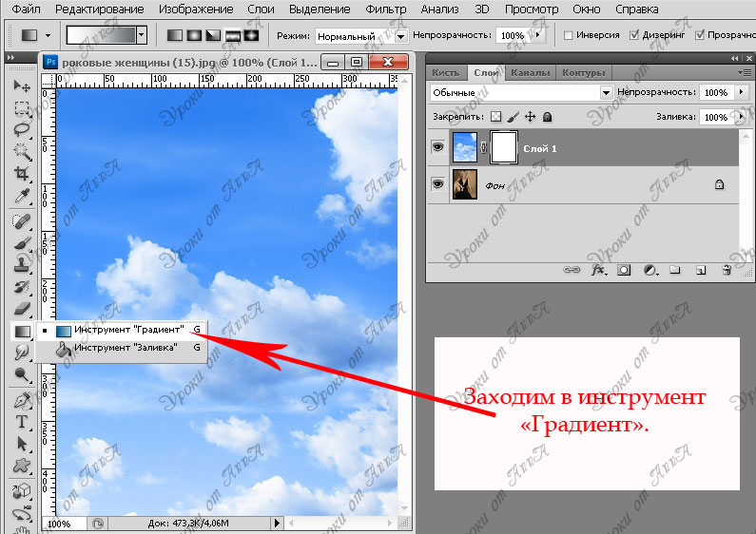756x534 pixels.
Task: Select the 3D Object Rotate tool
Action: [x=22, y=491]
